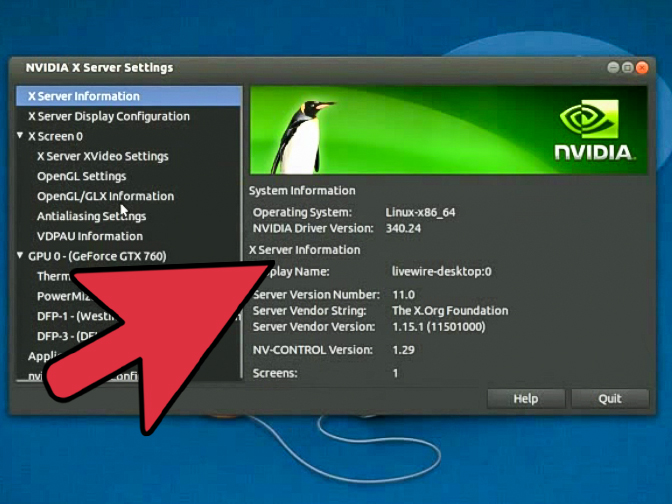Collapse the X Screen 0 tree arrow

[20, 135]
